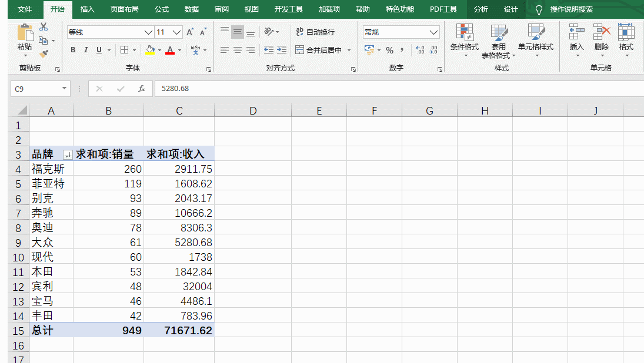Click the formula bar showing 5280.68
The height and width of the screenshot is (363, 644).
(399, 89)
